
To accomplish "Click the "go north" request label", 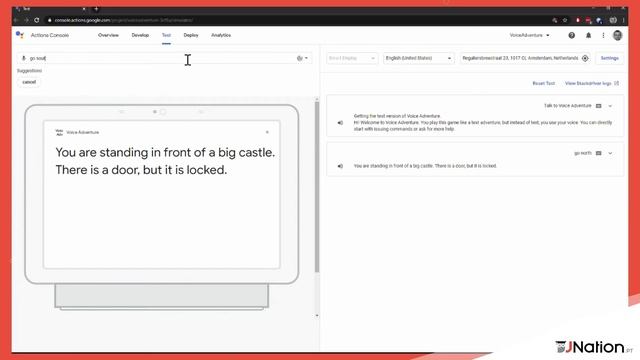I will click(582, 153).
